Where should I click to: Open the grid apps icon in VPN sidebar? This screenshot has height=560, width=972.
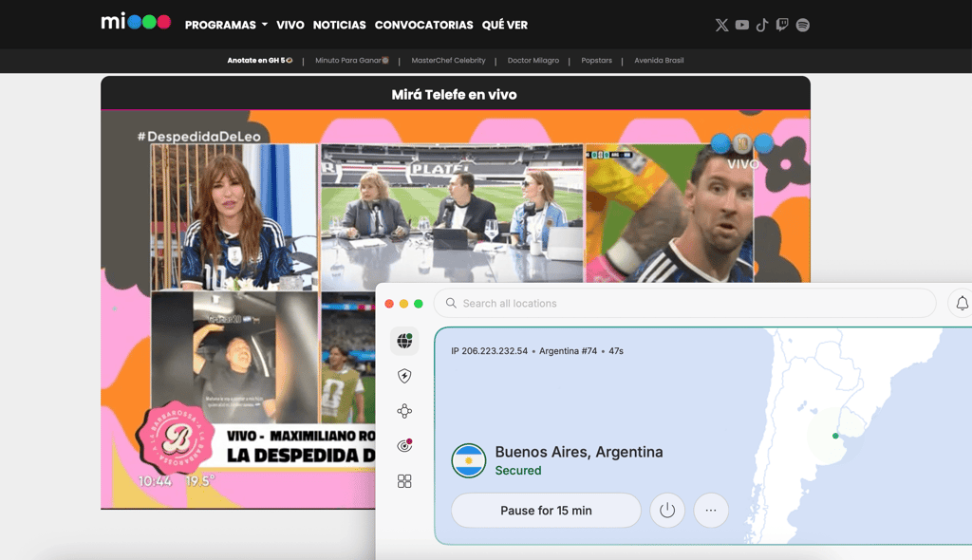coord(404,481)
